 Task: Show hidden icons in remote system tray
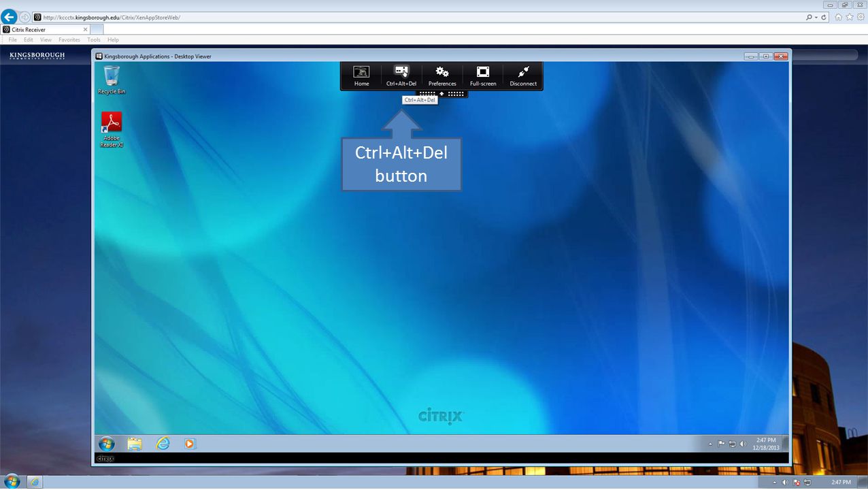pyautogui.click(x=711, y=444)
